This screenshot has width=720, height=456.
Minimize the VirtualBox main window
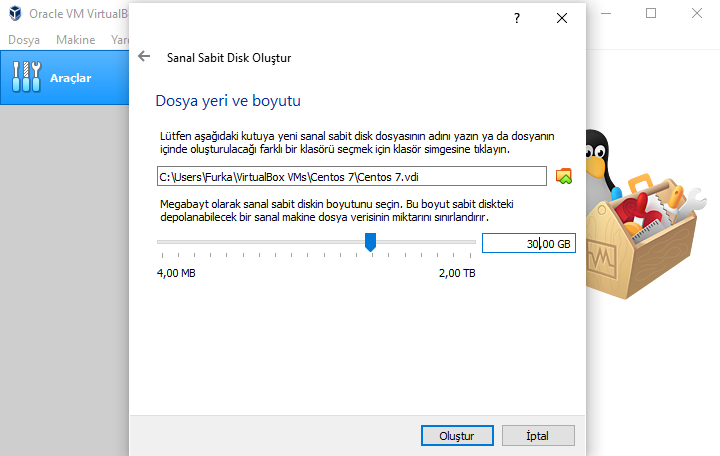click(606, 13)
